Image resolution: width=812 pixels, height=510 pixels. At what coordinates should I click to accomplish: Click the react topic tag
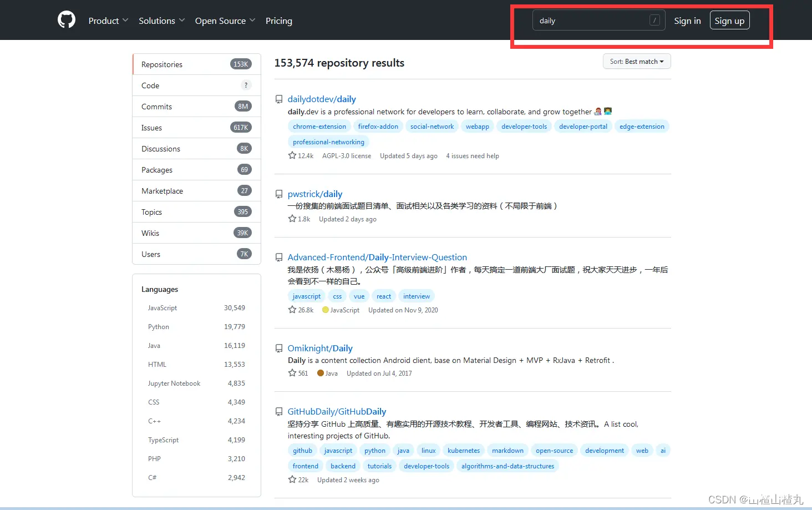[384, 296]
